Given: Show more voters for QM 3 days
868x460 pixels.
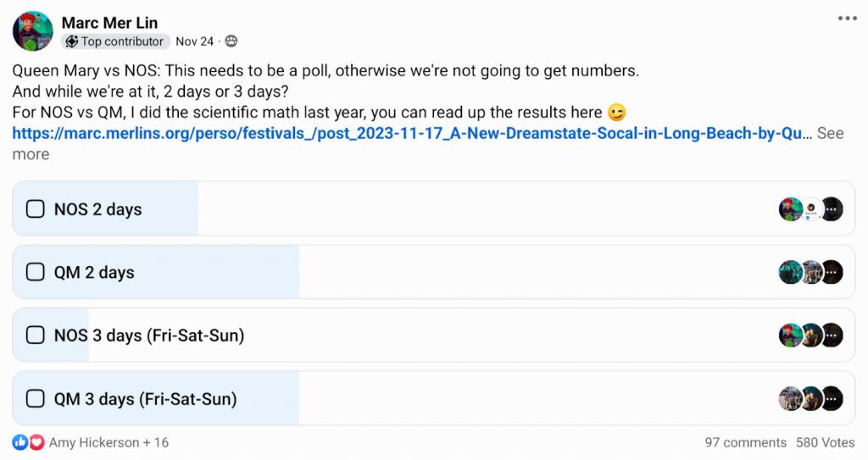Looking at the screenshot, I should [x=832, y=398].
